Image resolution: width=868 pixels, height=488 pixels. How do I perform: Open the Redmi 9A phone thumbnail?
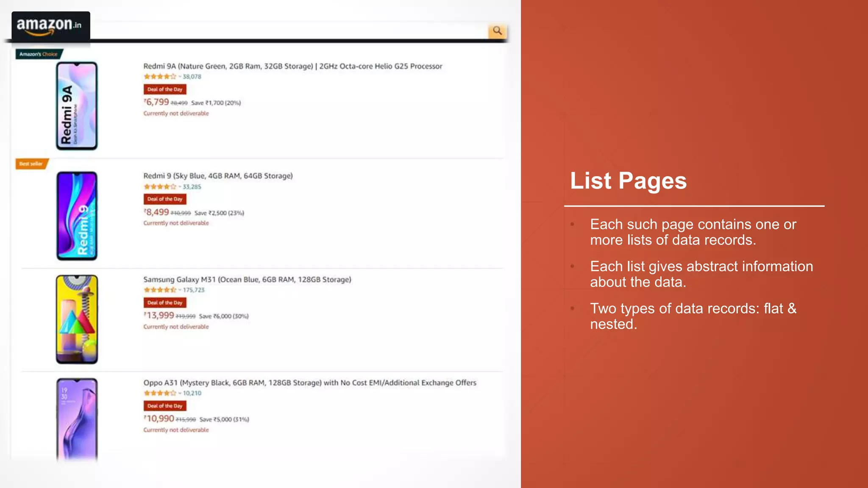tap(77, 106)
